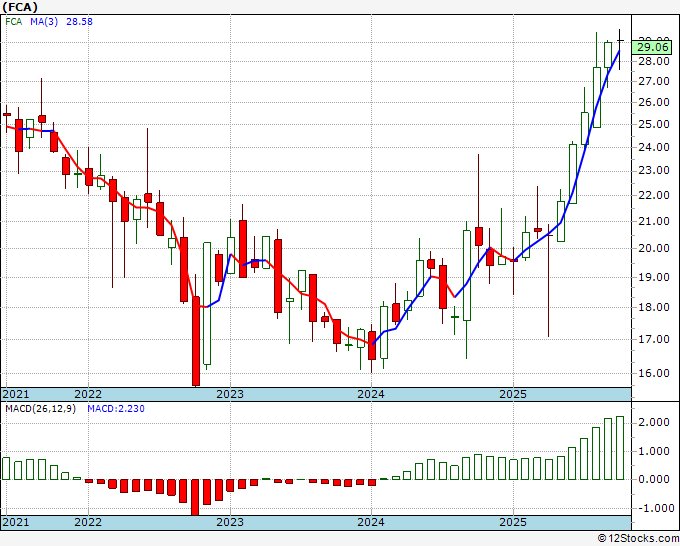
Task: Click the 25.00 price axis label
Action: (x=653, y=124)
